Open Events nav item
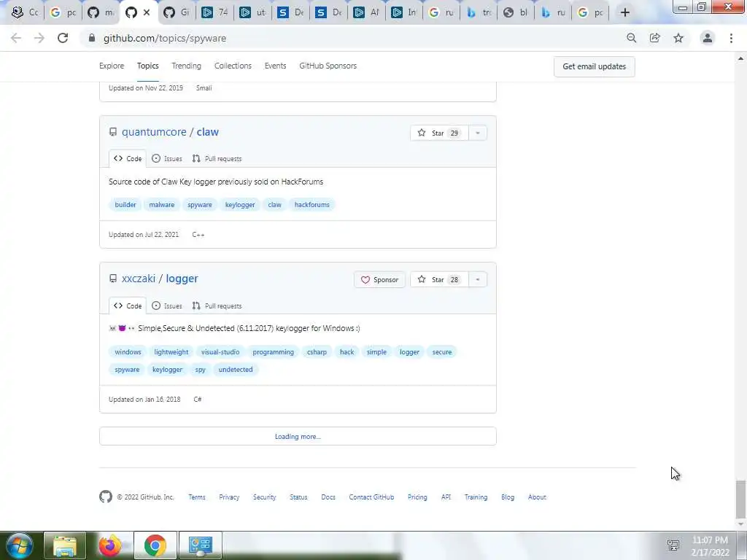 (x=275, y=66)
